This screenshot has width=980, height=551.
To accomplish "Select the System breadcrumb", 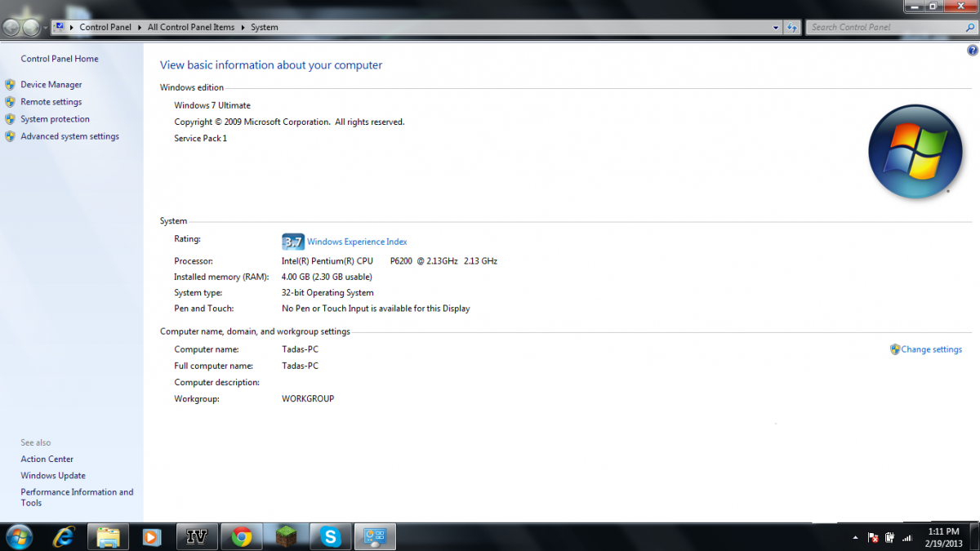I will pos(265,27).
